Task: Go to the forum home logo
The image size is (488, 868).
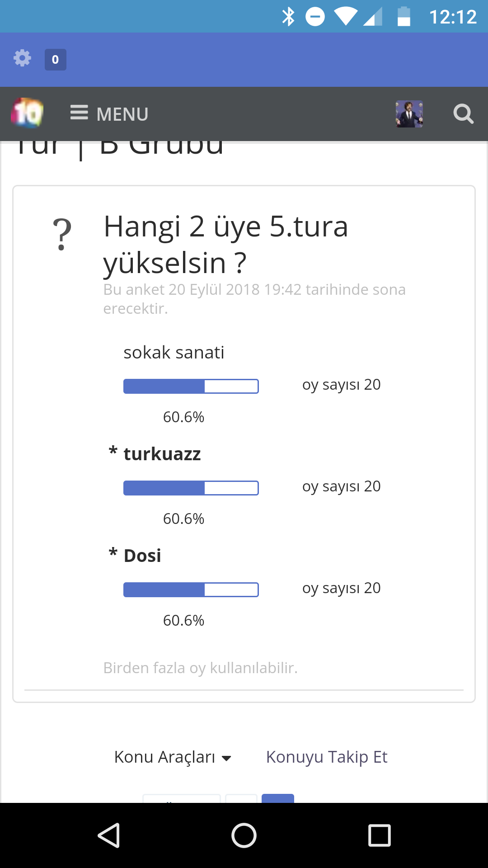Action: click(x=27, y=113)
